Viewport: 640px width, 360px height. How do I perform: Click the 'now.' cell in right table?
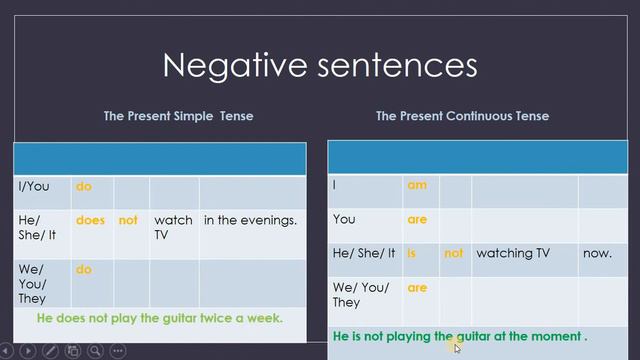[603, 260]
